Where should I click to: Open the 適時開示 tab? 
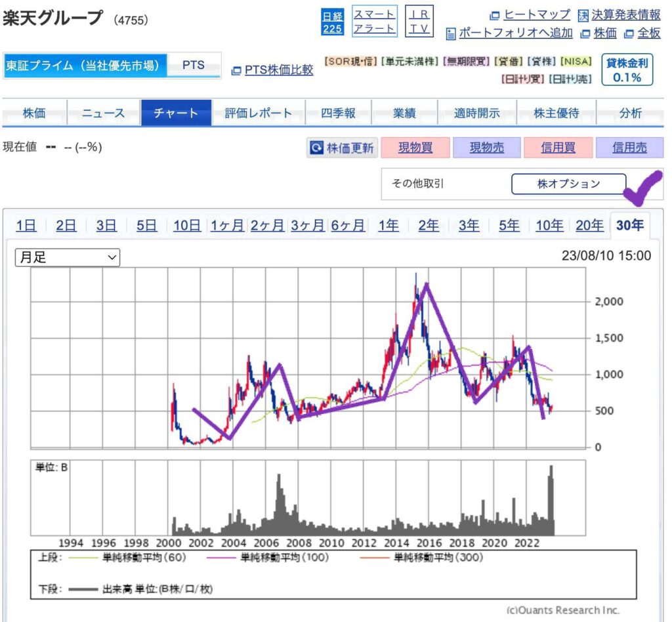point(477,113)
